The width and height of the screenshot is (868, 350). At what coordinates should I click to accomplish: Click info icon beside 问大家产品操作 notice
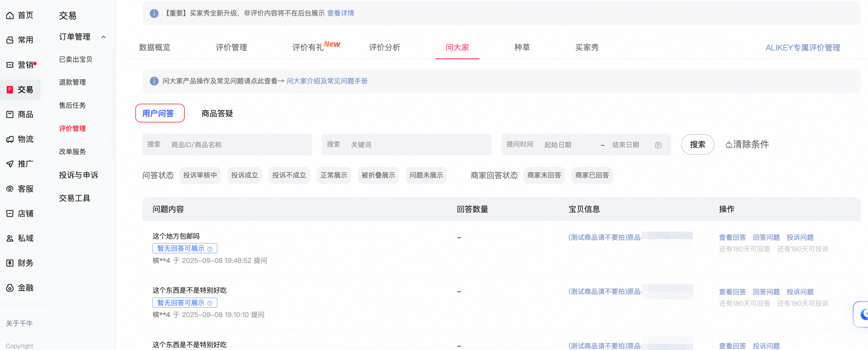click(154, 81)
